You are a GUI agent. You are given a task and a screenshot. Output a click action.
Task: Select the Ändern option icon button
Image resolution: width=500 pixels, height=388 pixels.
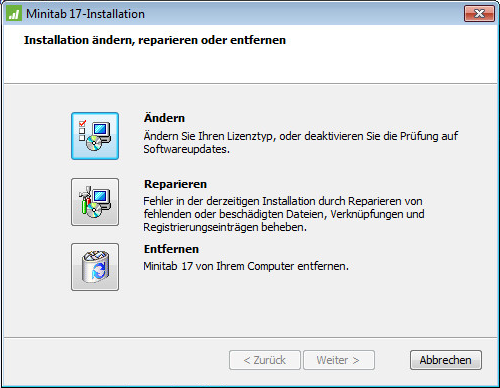pyautogui.click(x=95, y=136)
